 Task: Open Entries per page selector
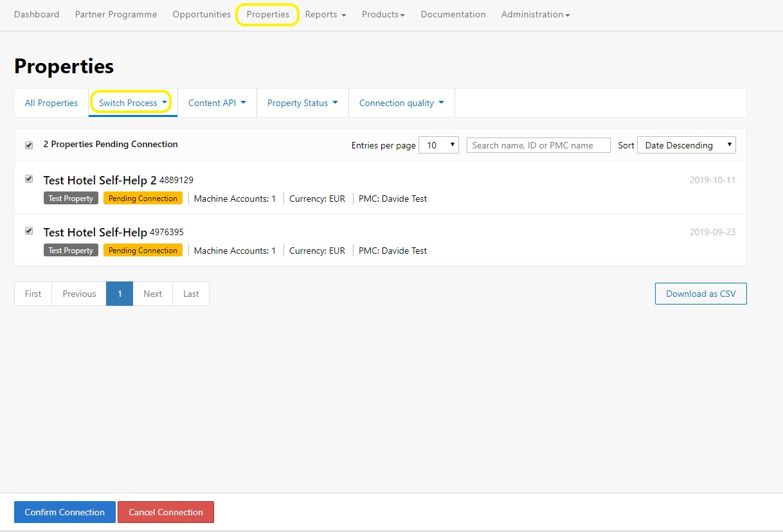click(438, 145)
